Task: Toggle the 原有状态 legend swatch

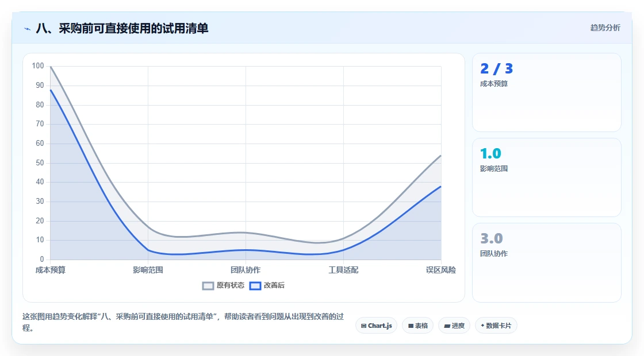Action: pos(208,285)
